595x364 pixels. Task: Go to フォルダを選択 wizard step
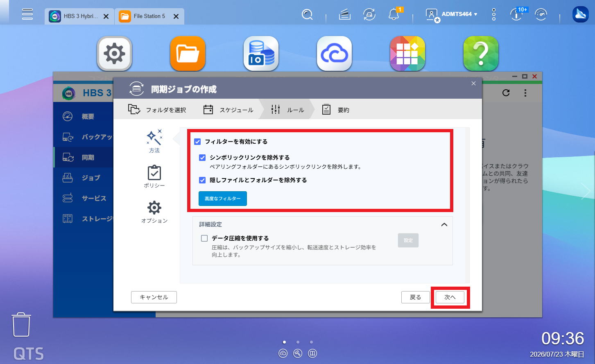[x=157, y=110]
